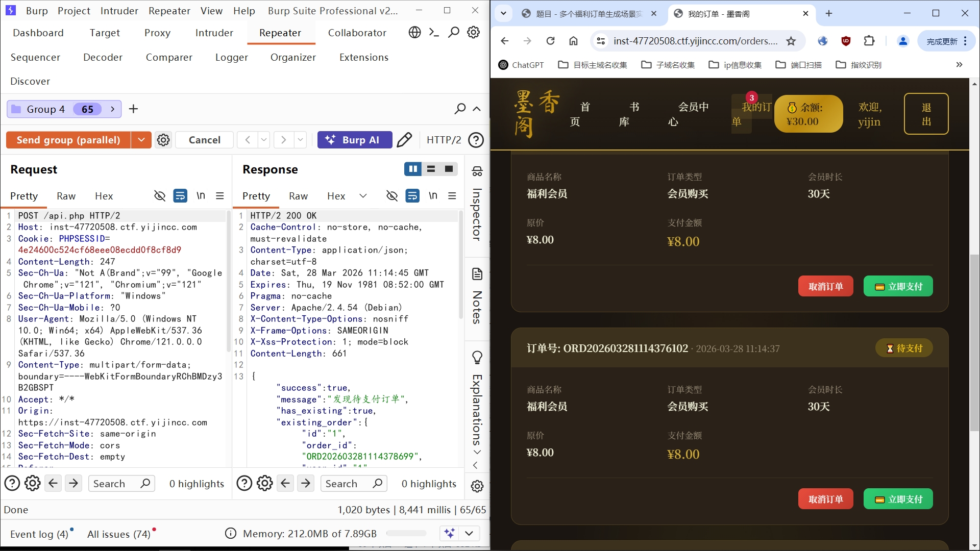Switch to the Collaborator tab
980x551 pixels.
(357, 33)
